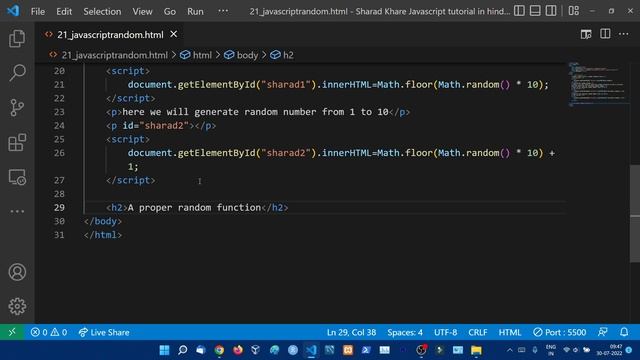
Task: Open the Accounts menu icon
Action: (x=17, y=272)
